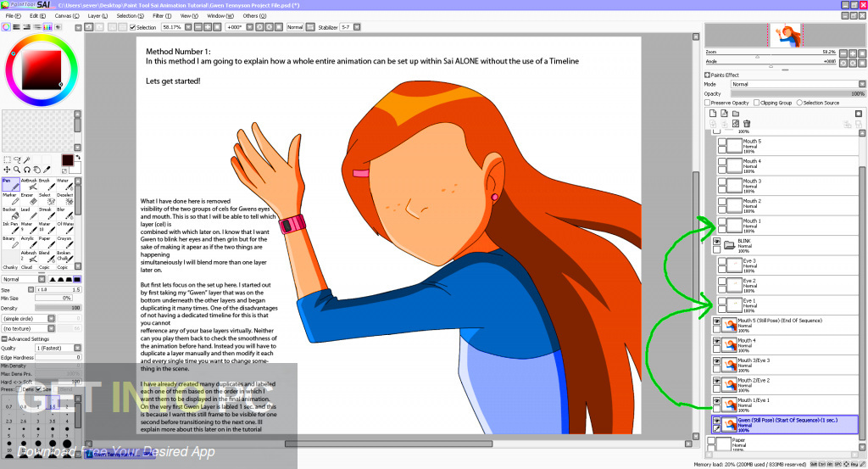Open the Selection menu

[130, 16]
